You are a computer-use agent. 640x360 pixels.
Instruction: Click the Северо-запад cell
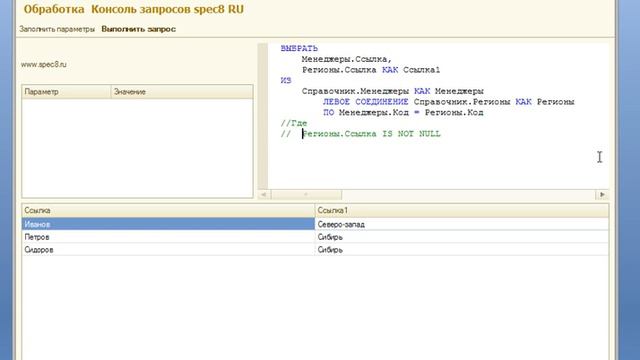point(462,224)
